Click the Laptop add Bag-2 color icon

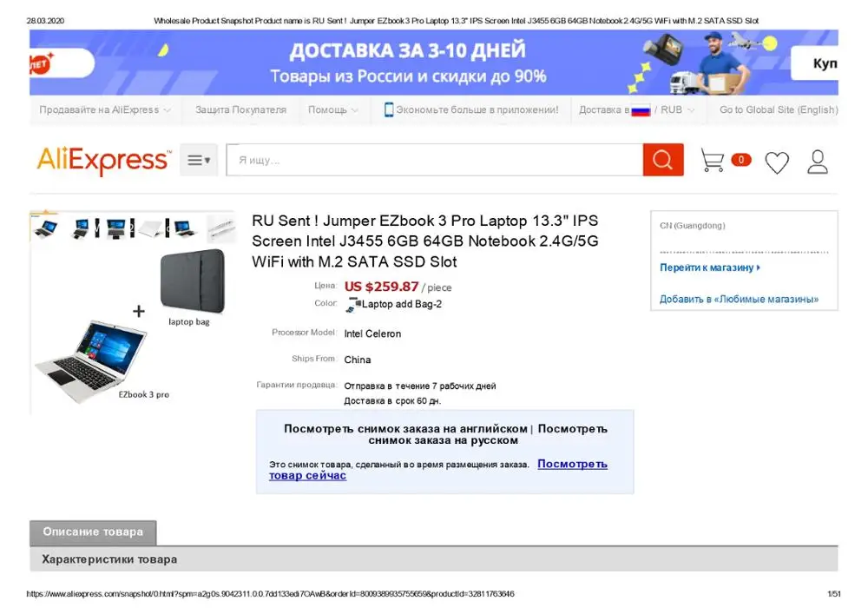coord(352,305)
